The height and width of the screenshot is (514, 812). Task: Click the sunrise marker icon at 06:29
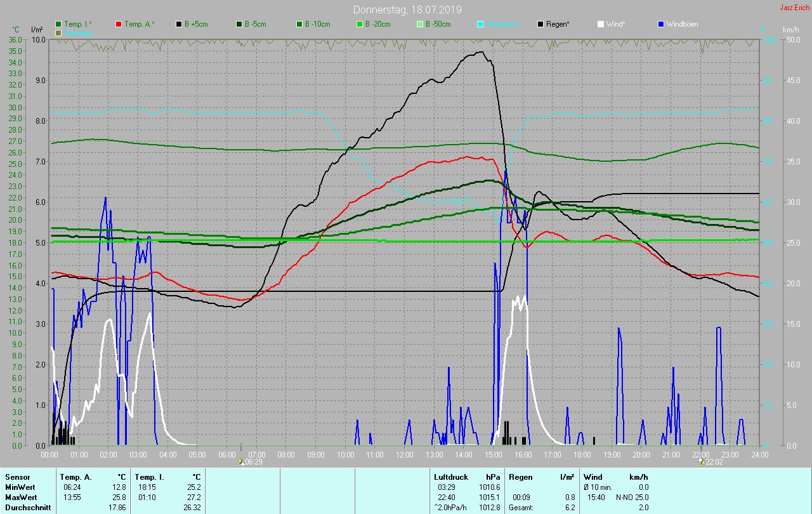click(240, 461)
